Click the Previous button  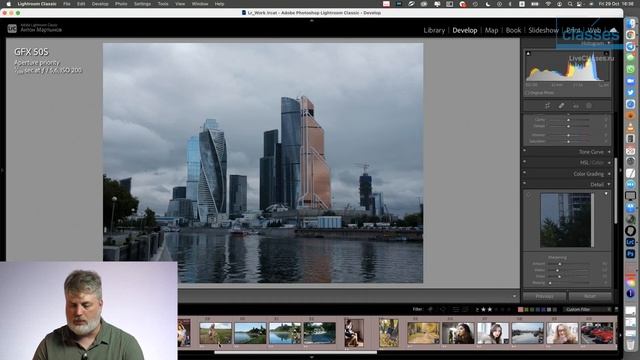click(x=544, y=296)
